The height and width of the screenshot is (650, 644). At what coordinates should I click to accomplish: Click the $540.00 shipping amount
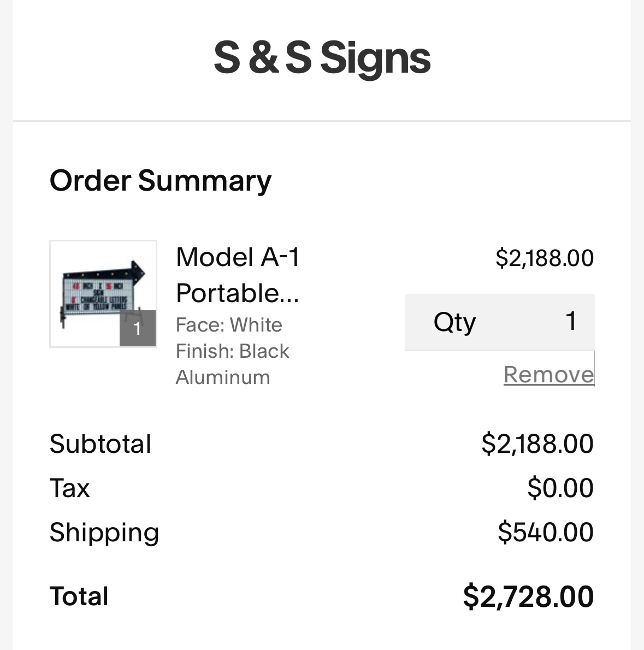click(546, 532)
